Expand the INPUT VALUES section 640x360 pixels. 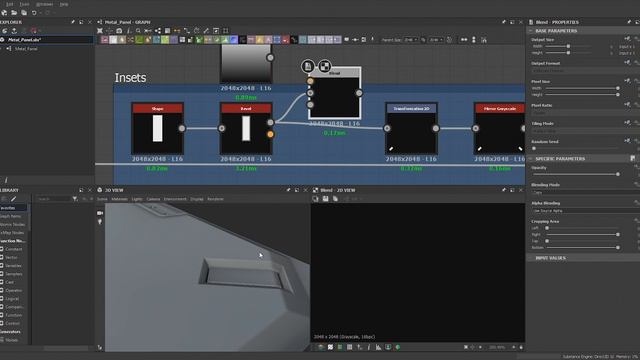click(531, 258)
